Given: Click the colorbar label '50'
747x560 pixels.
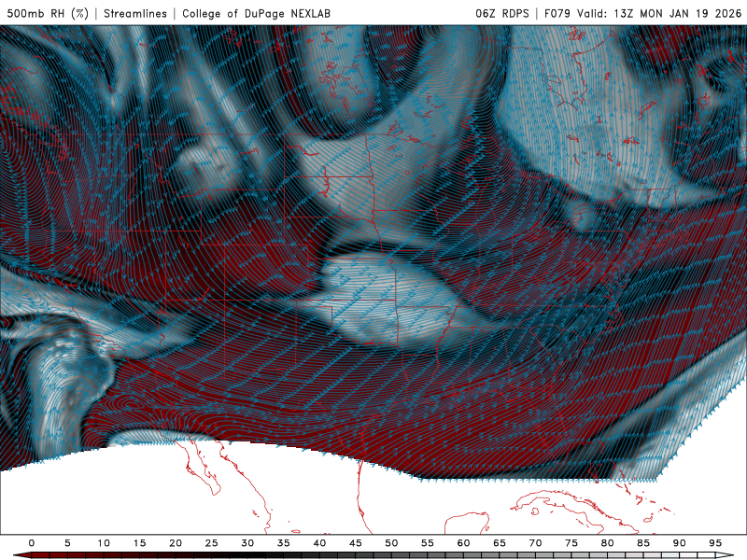Looking at the screenshot, I should pos(391,543).
